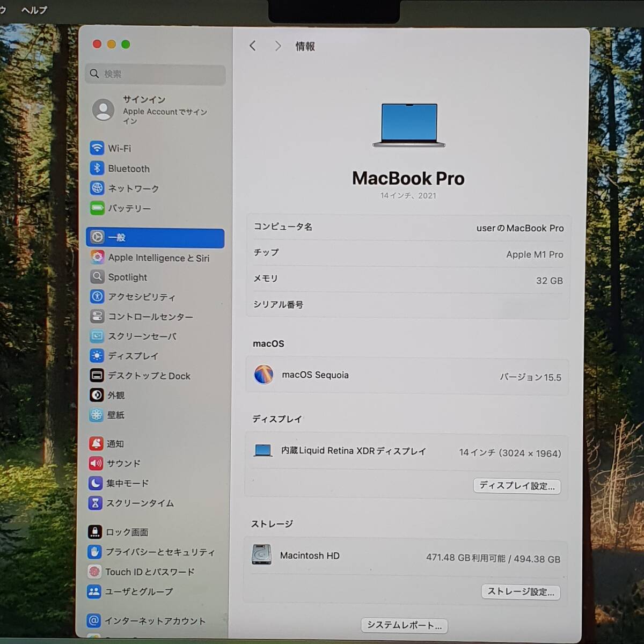This screenshot has width=644, height=644.
Task: Open サウンド speaker icon
Action: (x=96, y=463)
